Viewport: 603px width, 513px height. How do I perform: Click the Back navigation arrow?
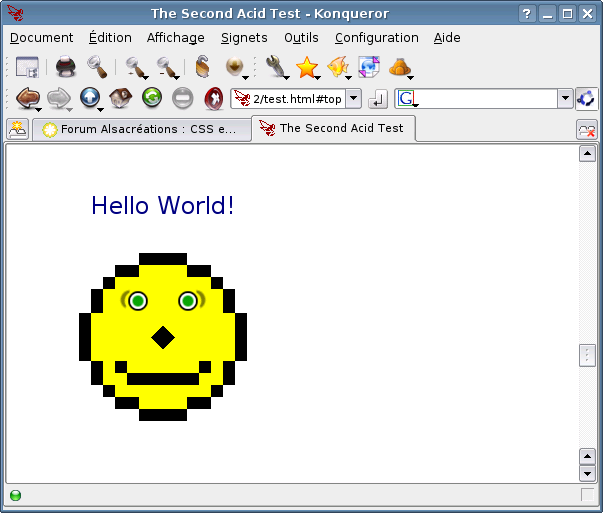(x=27, y=98)
